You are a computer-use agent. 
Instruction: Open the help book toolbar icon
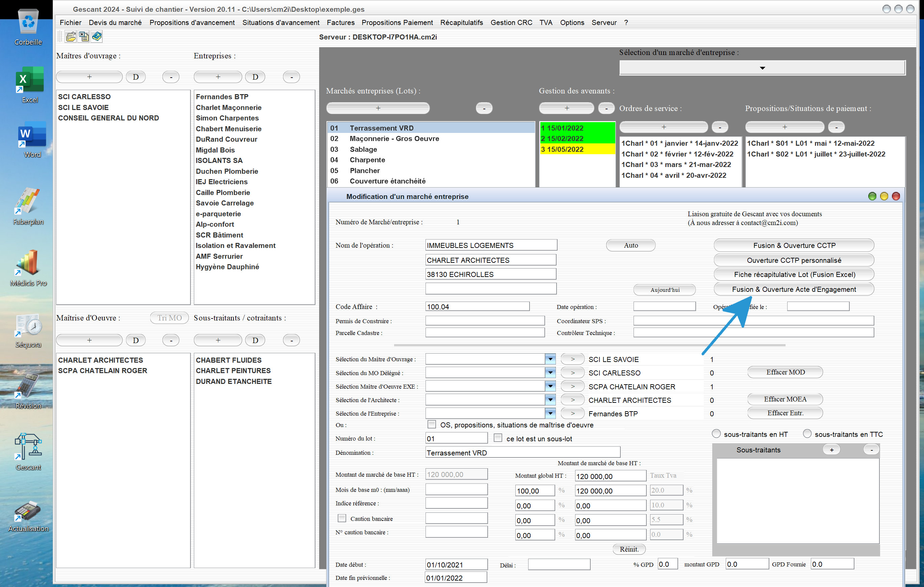tap(97, 36)
